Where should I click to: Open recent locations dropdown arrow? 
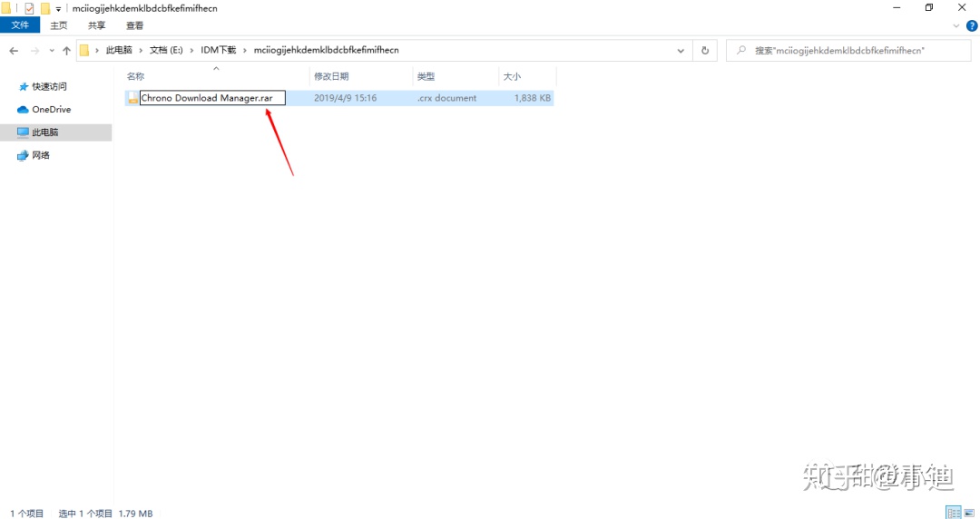[52, 51]
